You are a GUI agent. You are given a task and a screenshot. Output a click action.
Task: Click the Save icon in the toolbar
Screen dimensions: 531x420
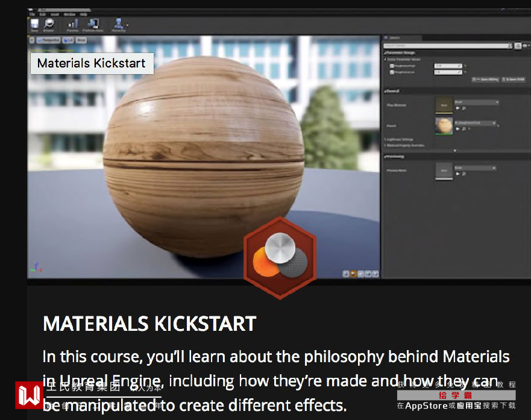(x=34, y=24)
